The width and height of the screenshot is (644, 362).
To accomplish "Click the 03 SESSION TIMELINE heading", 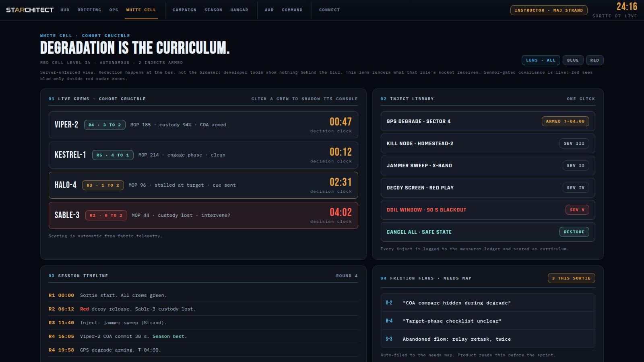I will pos(78,276).
